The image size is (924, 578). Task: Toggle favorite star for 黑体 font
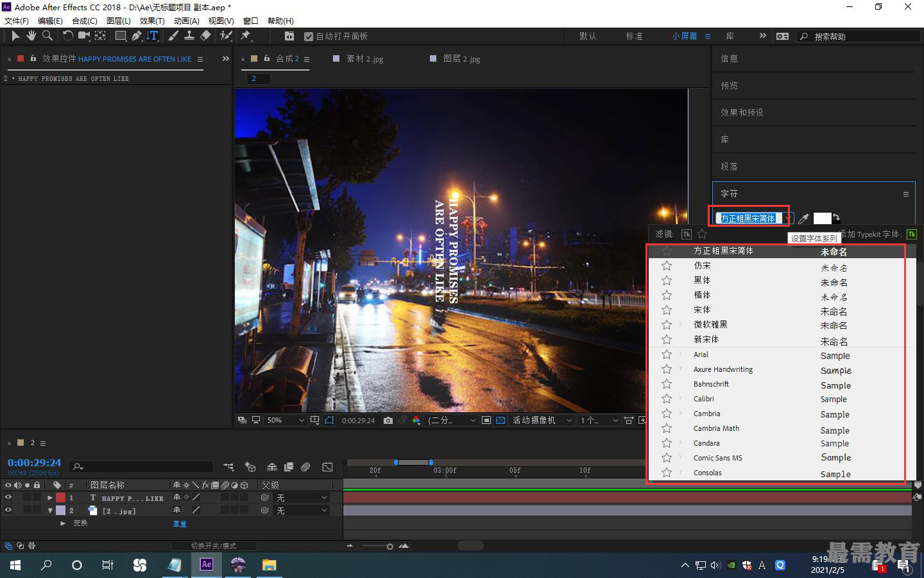click(667, 281)
